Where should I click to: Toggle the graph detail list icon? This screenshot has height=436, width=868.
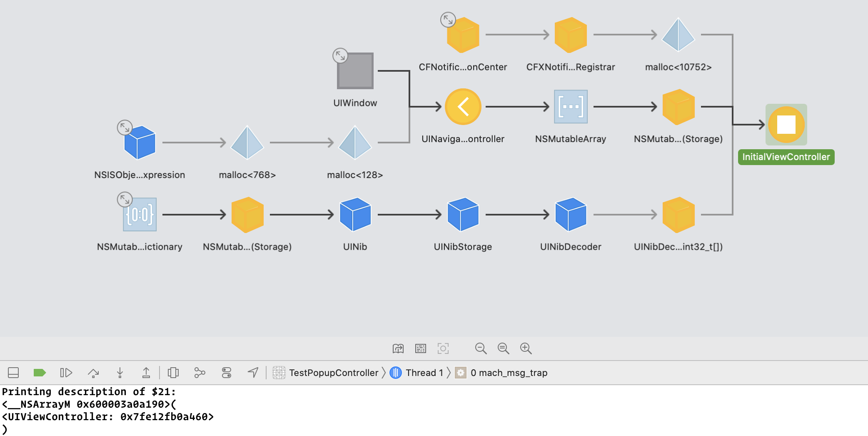click(421, 348)
